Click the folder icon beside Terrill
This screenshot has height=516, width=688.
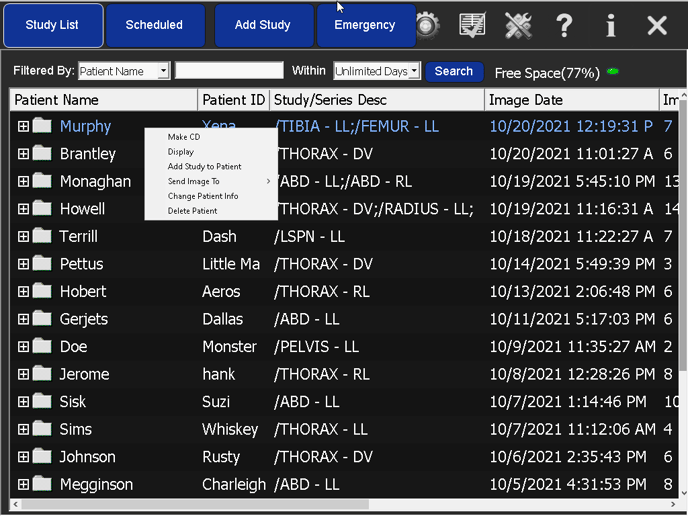pyautogui.click(x=42, y=236)
